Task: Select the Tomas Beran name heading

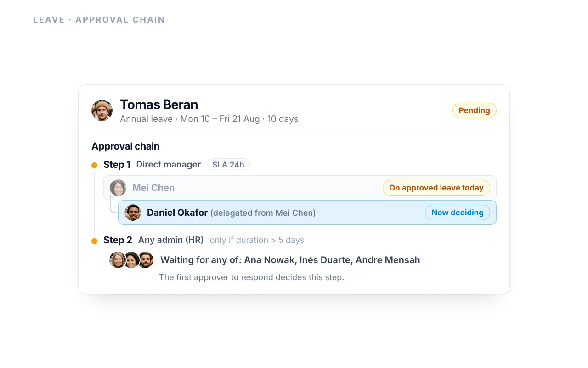Action: tap(159, 104)
